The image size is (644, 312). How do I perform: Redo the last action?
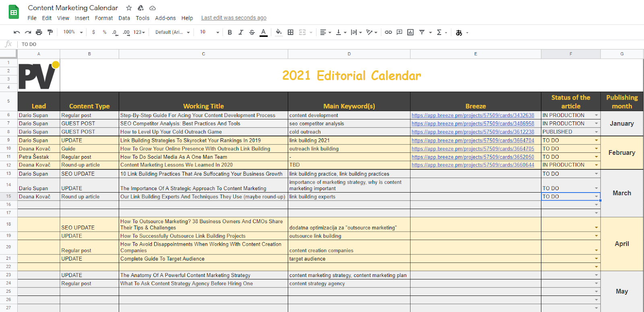28,32
